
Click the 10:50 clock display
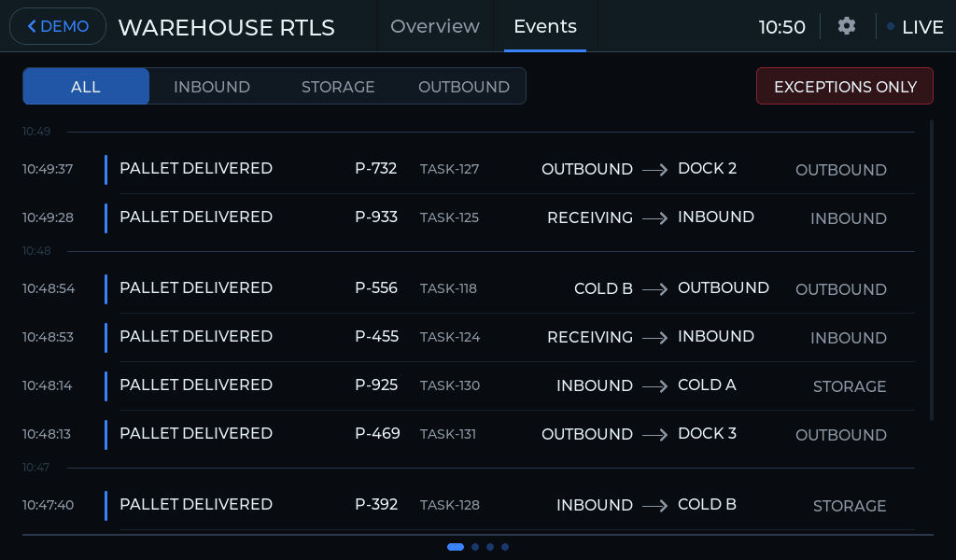(x=781, y=27)
